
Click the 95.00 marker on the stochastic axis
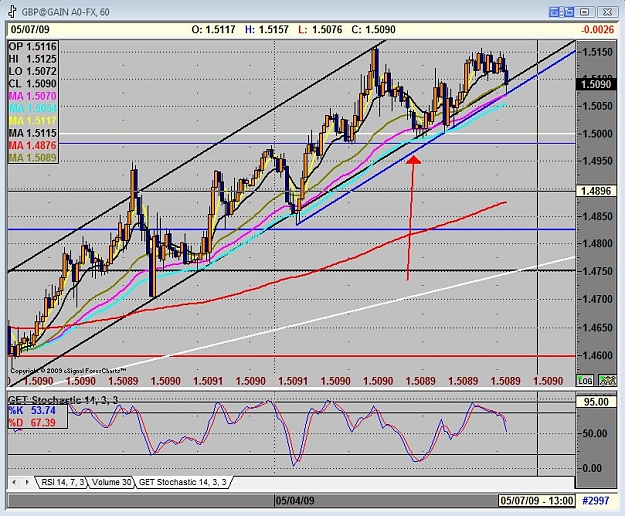click(x=596, y=402)
